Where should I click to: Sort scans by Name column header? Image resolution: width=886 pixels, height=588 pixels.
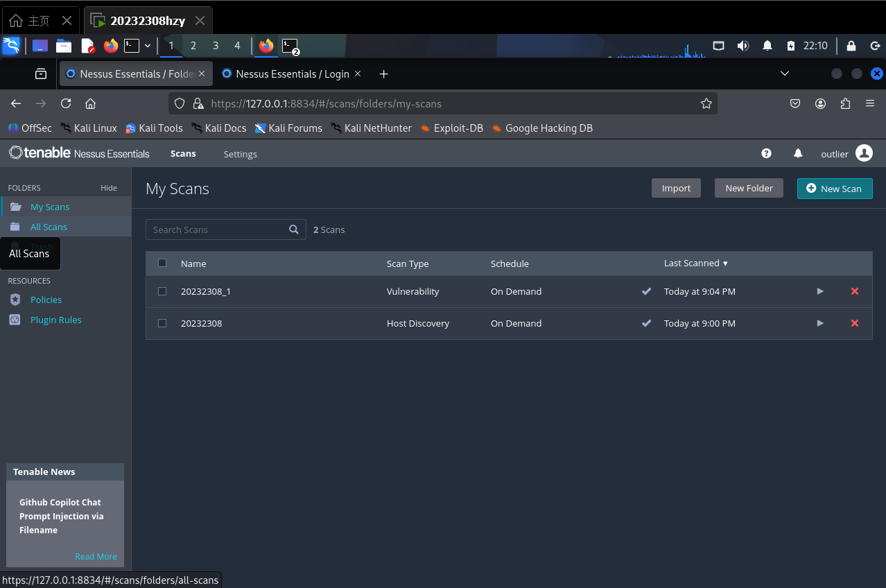point(193,263)
